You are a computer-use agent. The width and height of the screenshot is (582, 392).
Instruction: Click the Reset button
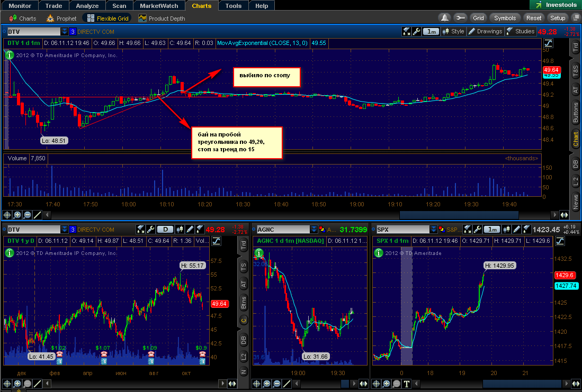pos(533,18)
